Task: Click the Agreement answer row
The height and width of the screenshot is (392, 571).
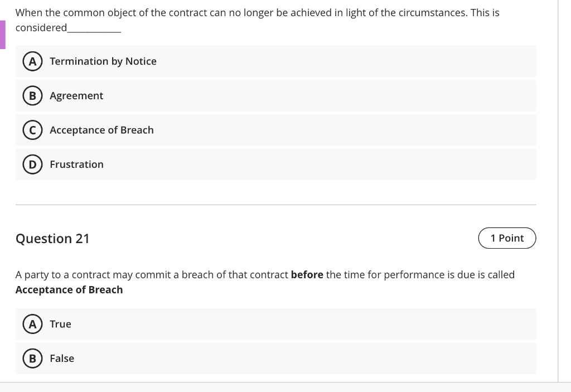Action: pos(223,95)
